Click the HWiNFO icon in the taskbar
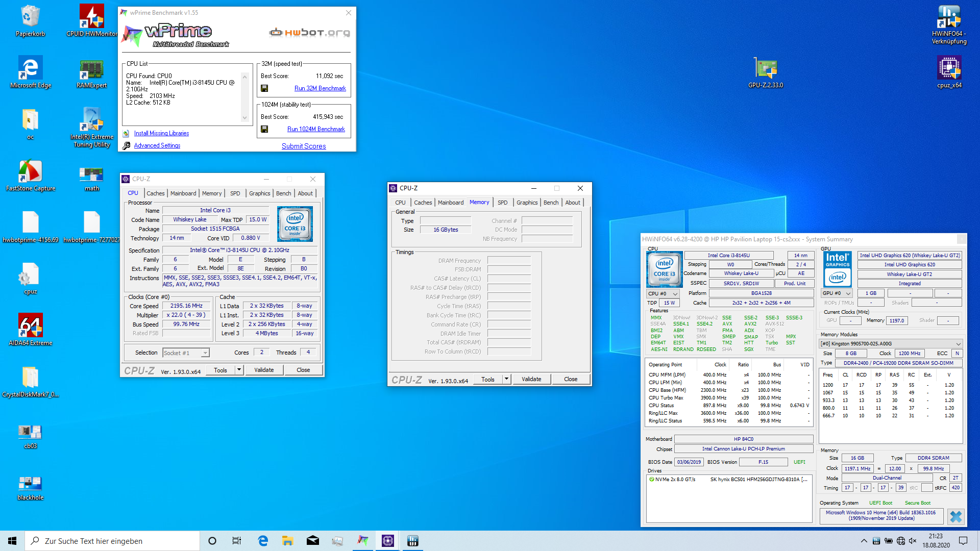This screenshot has width=980, height=551. tap(413, 541)
